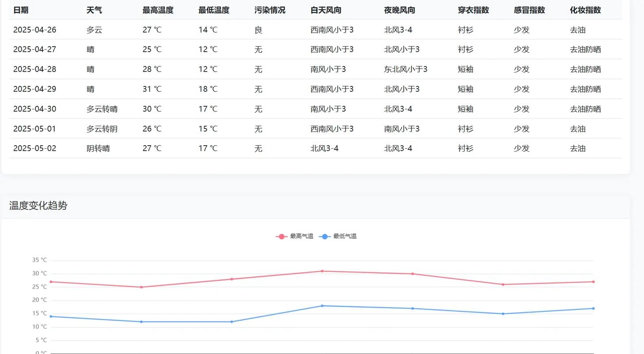
Task: Select the red data point for 2025-04-30
Action: pos(413,273)
